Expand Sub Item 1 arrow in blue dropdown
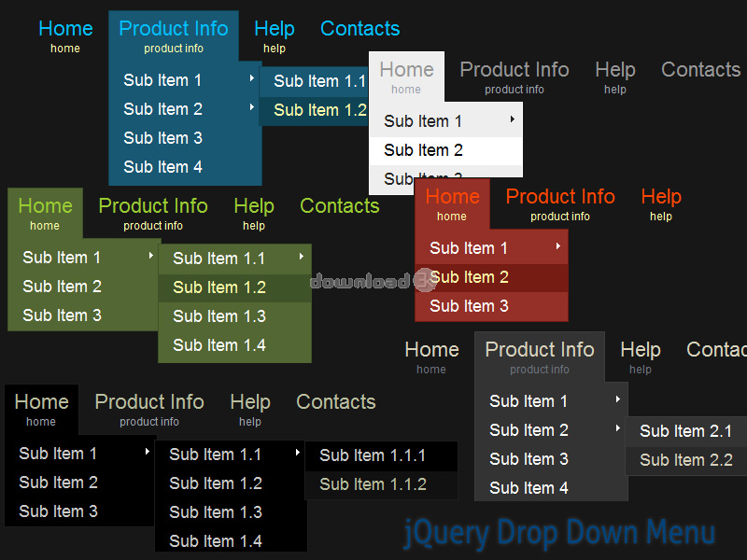747x560 pixels. pyautogui.click(x=251, y=78)
